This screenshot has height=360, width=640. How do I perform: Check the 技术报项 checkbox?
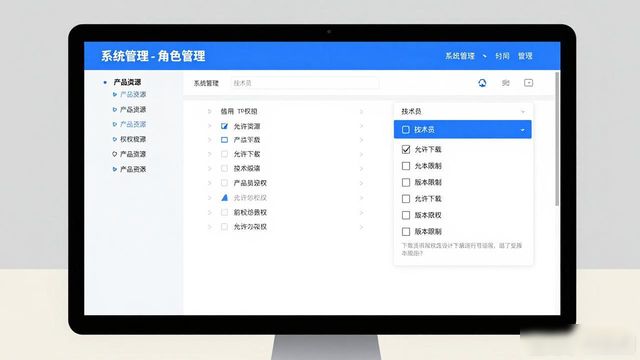224,168
